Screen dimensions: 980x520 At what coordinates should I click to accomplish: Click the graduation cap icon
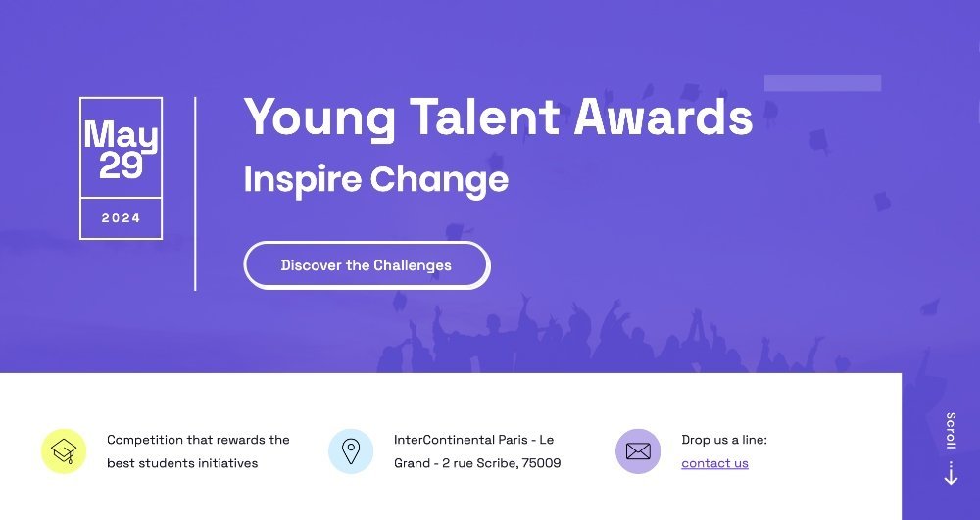(x=64, y=451)
